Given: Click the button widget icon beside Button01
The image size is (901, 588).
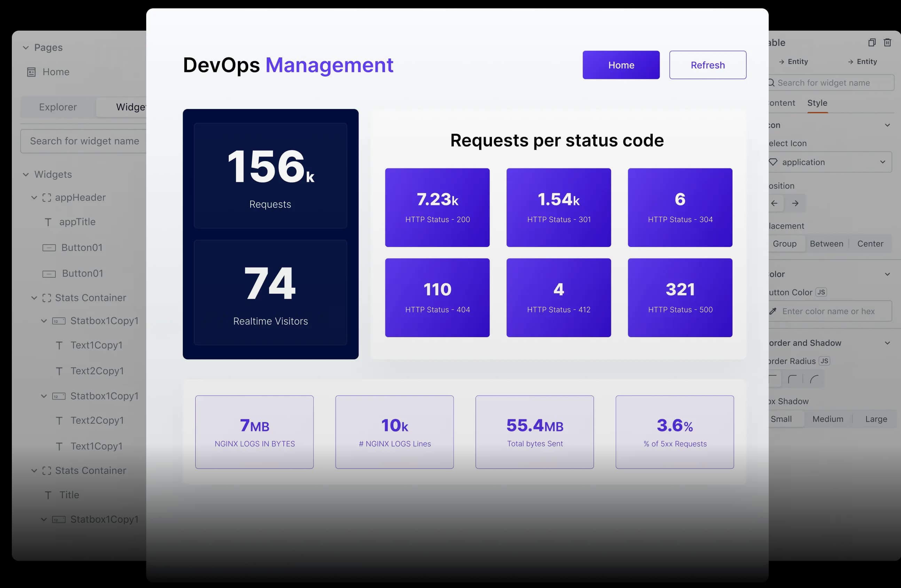Looking at the screenshot, I should (49, 247).
